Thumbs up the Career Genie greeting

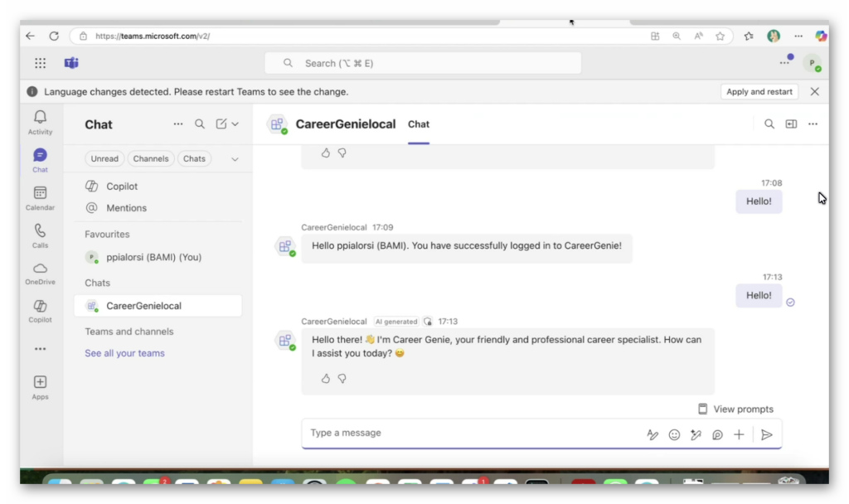(325, 378)
